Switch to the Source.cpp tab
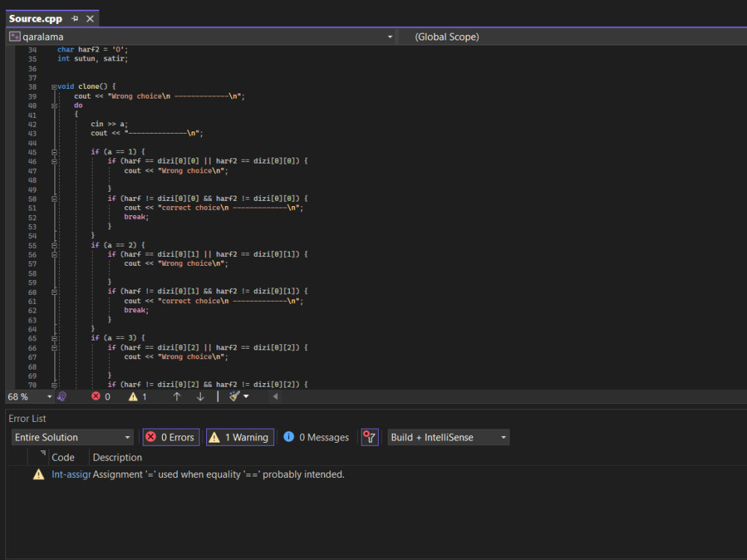The width and height of the screenshot is (747, 560). (36, 19)
